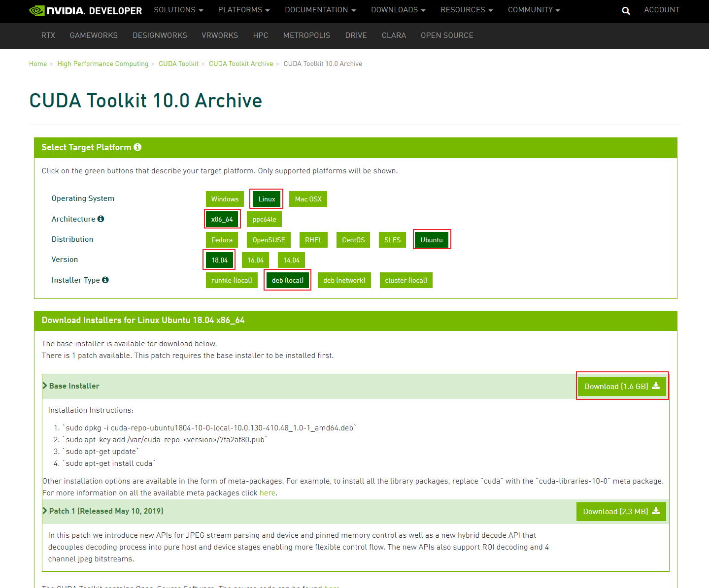Select OPEN SOURCE in the secondary nav

(447, 35)
